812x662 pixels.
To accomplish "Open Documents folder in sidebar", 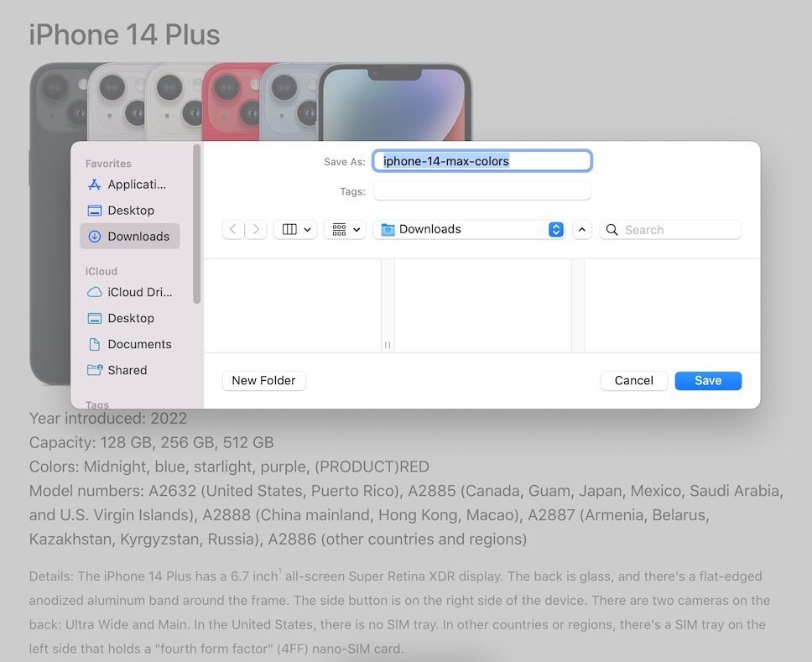I will point(139,344).
